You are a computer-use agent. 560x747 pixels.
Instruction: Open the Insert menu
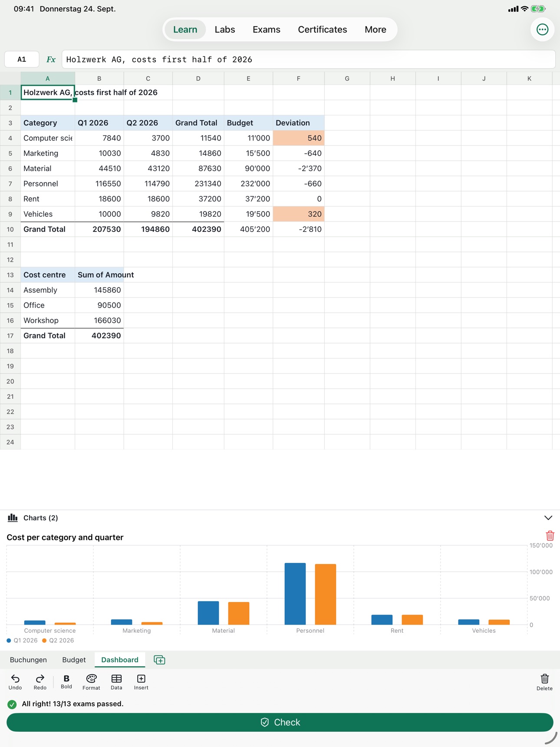141,681
